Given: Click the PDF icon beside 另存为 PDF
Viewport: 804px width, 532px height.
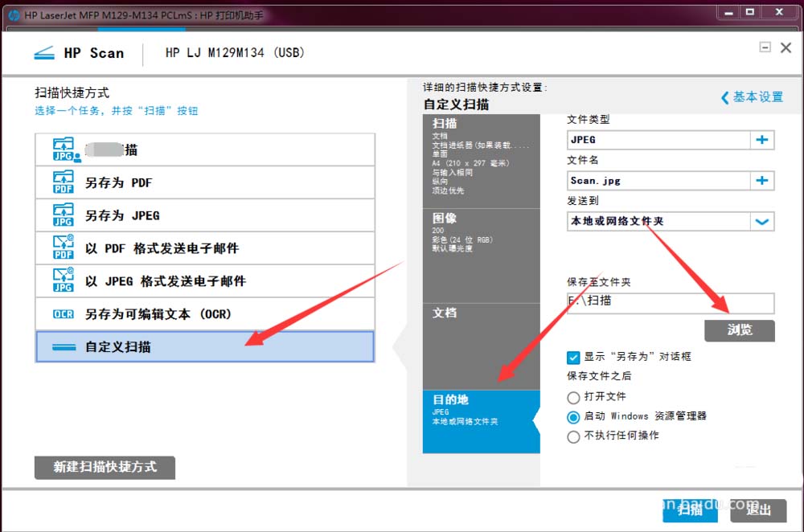Looking at the screenshot, I should [64, 182].
